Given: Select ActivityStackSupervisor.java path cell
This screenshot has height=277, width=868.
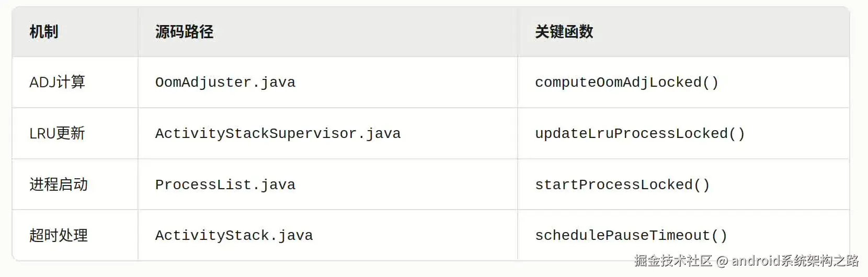Looking at the screenshot, I should pos(278,134).
